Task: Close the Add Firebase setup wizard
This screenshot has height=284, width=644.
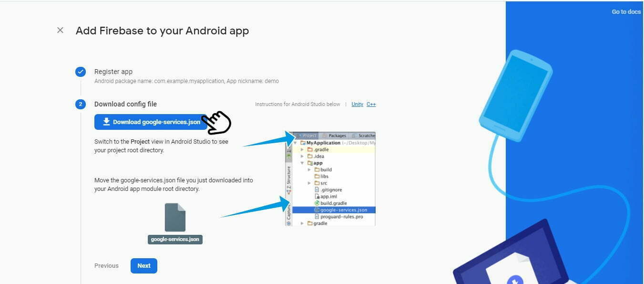Action: tap(60, 31)
